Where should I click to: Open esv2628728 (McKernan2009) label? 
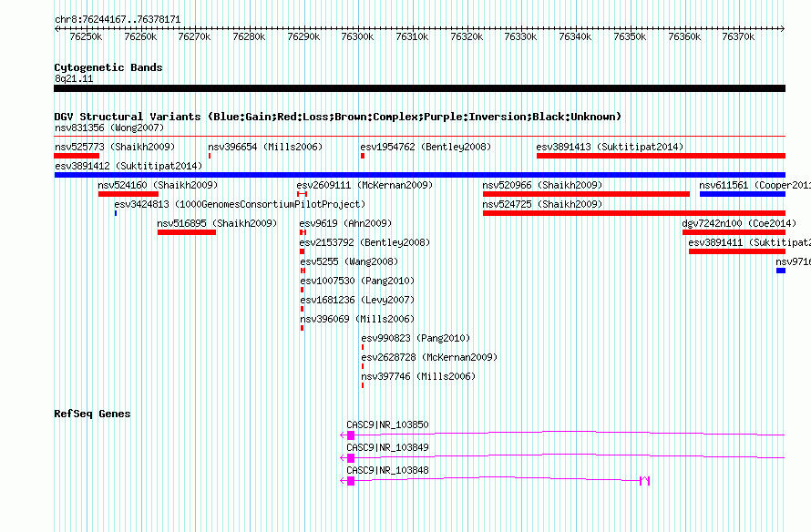point(429,357)
